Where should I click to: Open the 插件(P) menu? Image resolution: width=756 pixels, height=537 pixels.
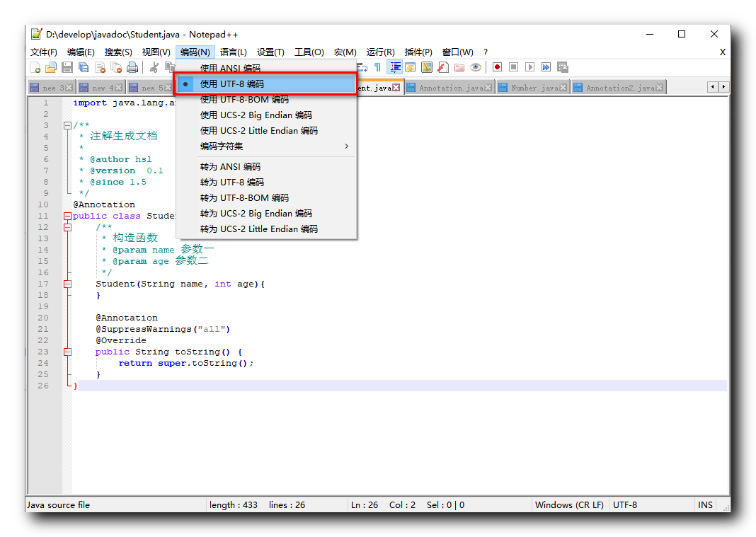(418, 52)
